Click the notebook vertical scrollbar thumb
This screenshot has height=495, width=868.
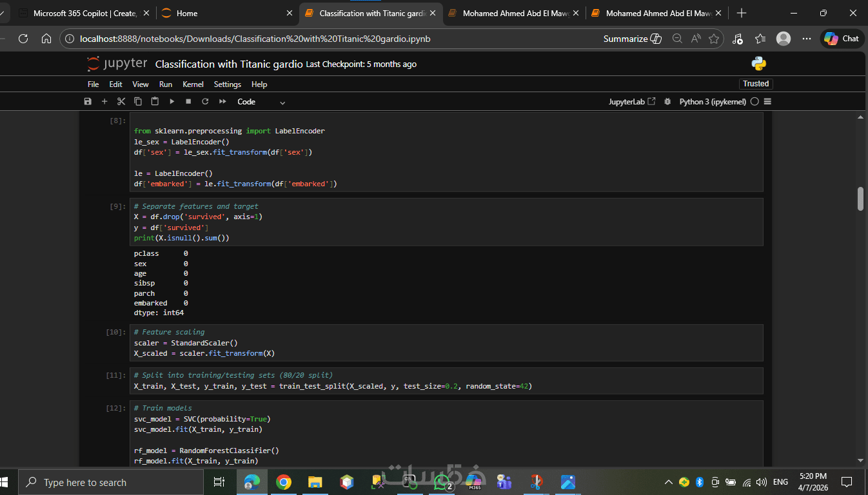(860, 199)
